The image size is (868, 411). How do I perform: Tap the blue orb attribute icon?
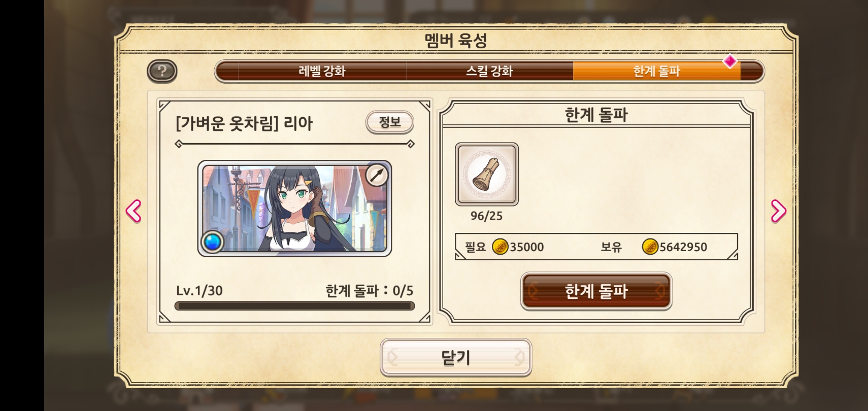tap(212, 242)
